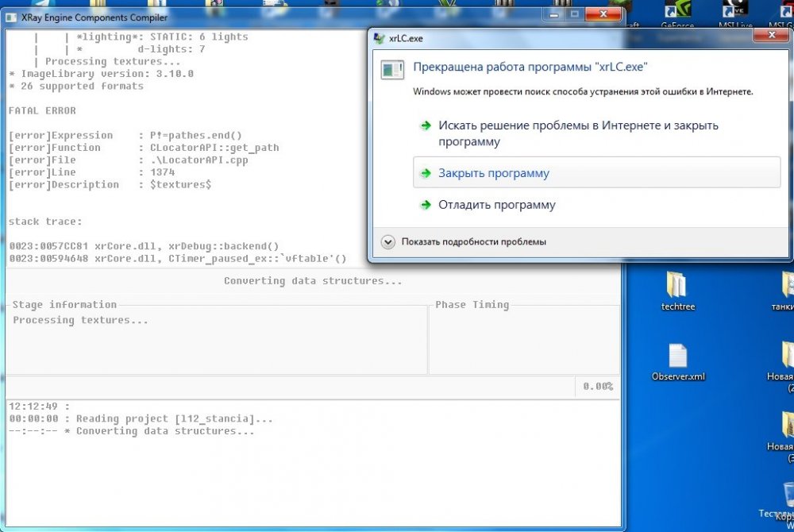Viewport: 794px width, 532px height.
Task: Choose Отладить программу option
Action: pyautogui.click(x=496, y=205)
